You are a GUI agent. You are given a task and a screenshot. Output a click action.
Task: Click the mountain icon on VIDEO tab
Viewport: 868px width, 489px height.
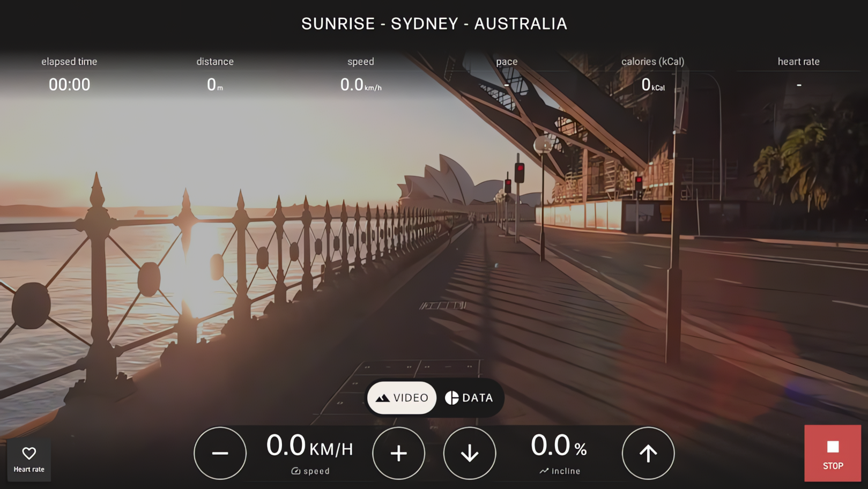(x=382, y=398)
